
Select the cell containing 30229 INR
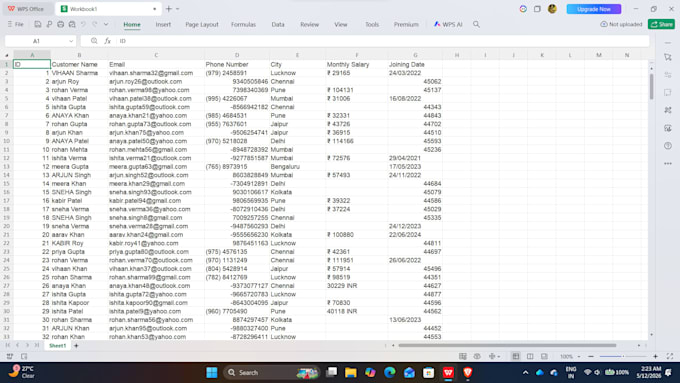(356, 286)
